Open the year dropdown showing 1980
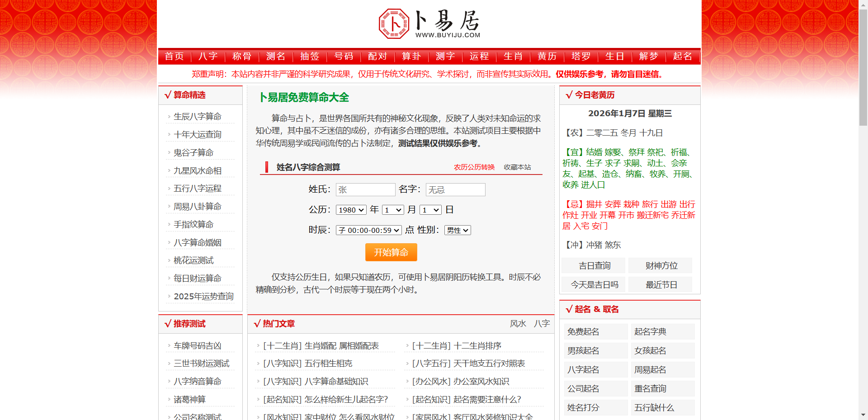This screenshot has height=420, width=868. tap(351, 210)
